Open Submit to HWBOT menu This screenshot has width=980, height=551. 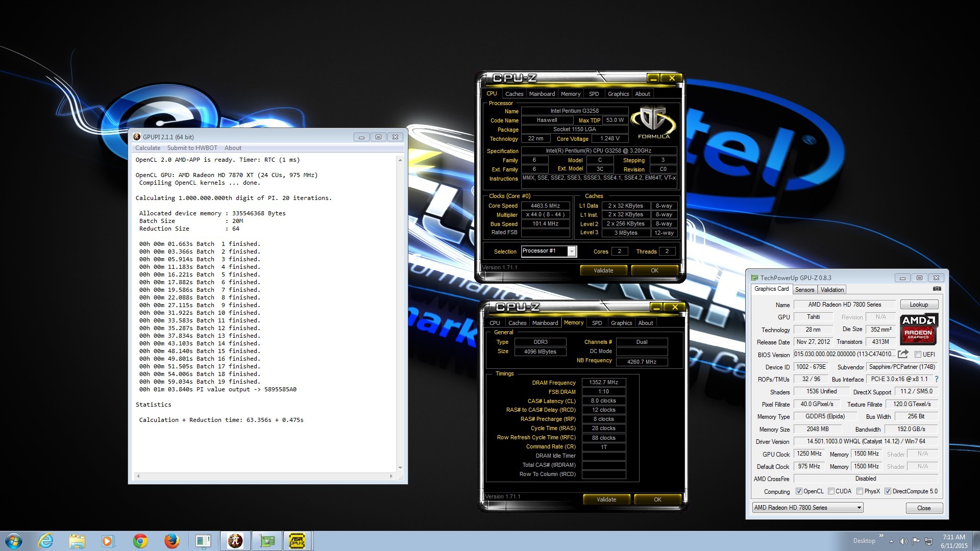point(192,148)
